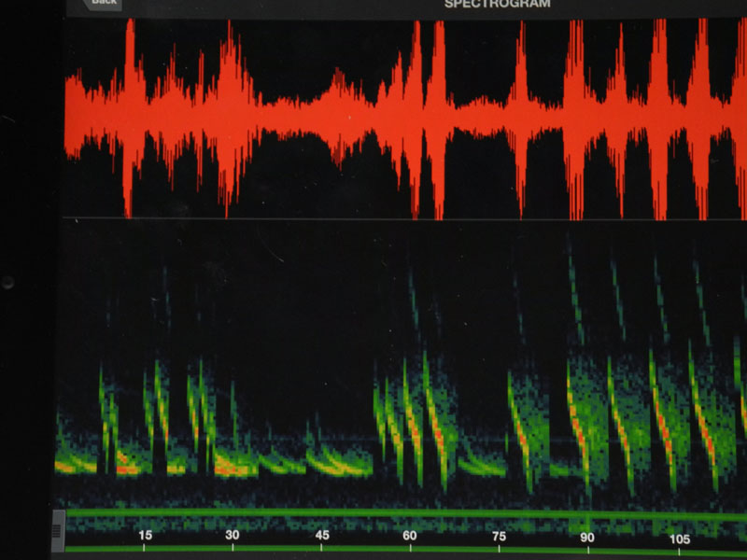Click the 15 mark on the time axis

(146, 535)
